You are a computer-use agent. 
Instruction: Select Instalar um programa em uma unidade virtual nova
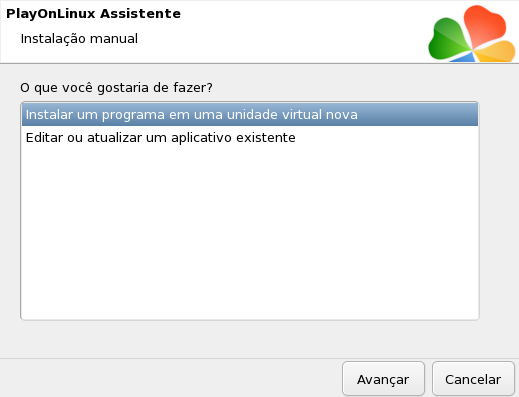[x=250, y=115]
